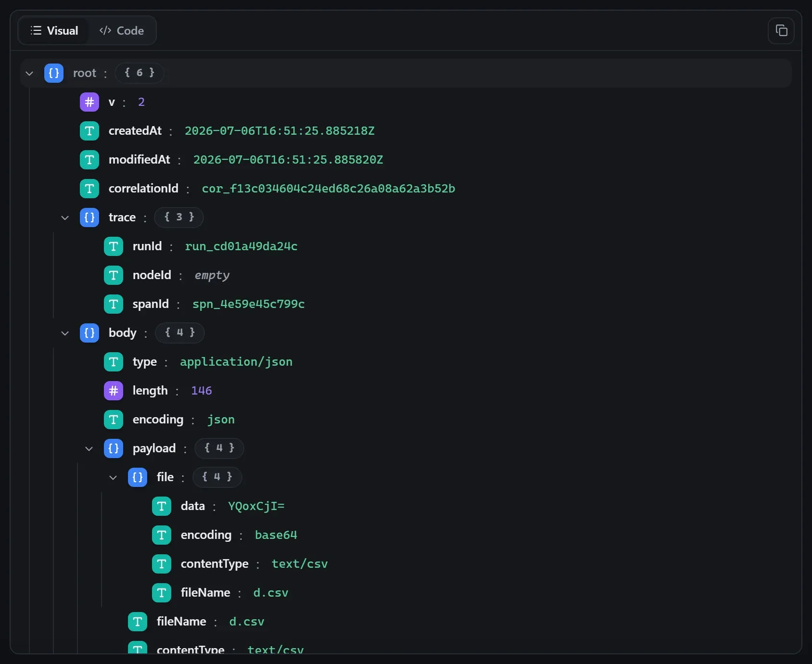Switch to the Code tab
812x664 pixels.
(122, 31)
